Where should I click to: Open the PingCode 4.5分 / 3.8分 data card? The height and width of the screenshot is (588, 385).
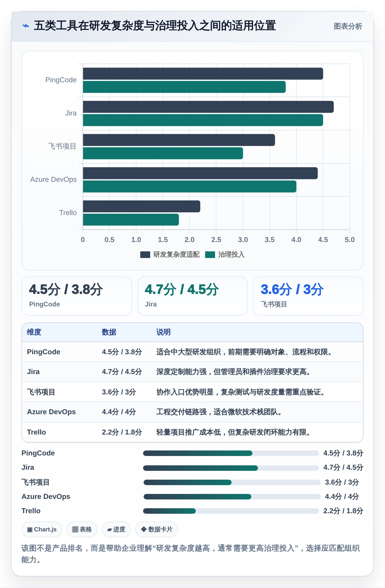(x=77, y=296)
